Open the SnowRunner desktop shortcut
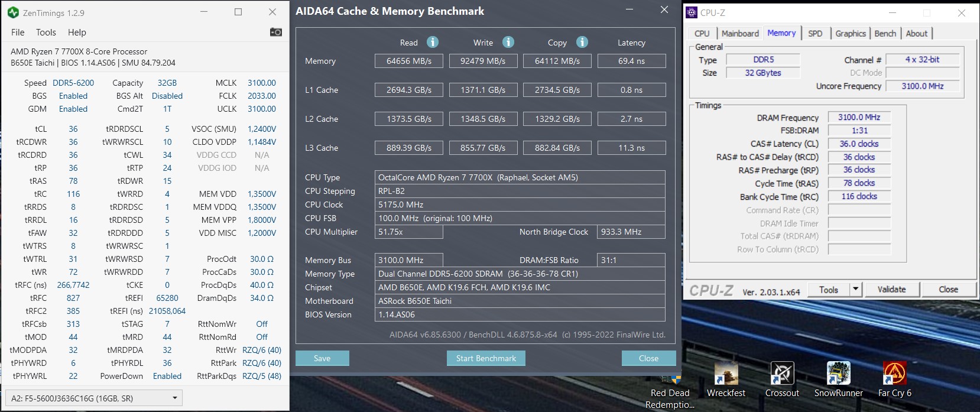Image resolution: width=980 pixels, height=412 pixels. [x=838, y=379]
